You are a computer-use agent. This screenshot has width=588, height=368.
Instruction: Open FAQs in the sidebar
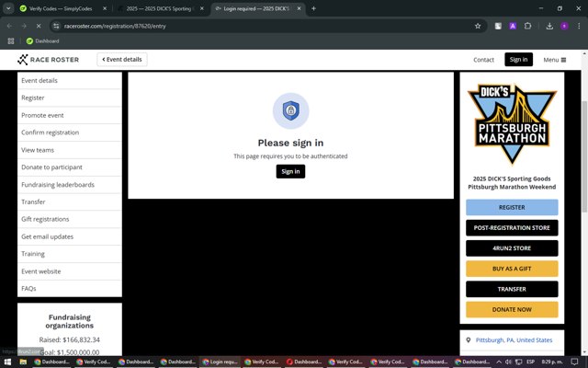(x=70, y=288)
